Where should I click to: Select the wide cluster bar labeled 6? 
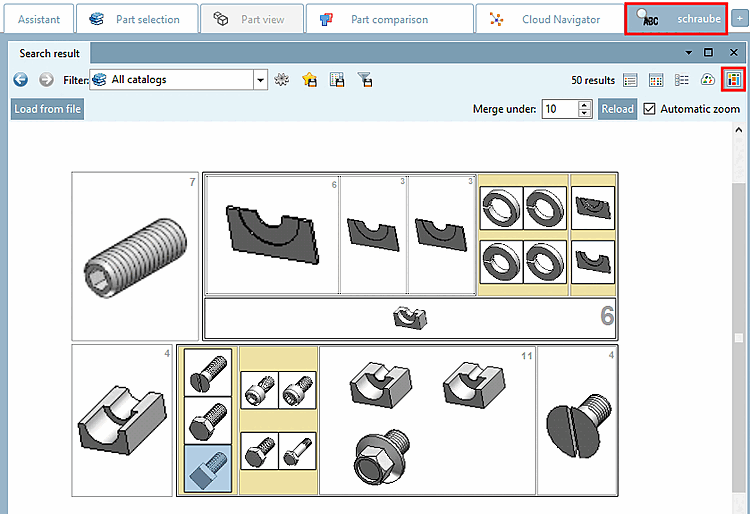410,317
